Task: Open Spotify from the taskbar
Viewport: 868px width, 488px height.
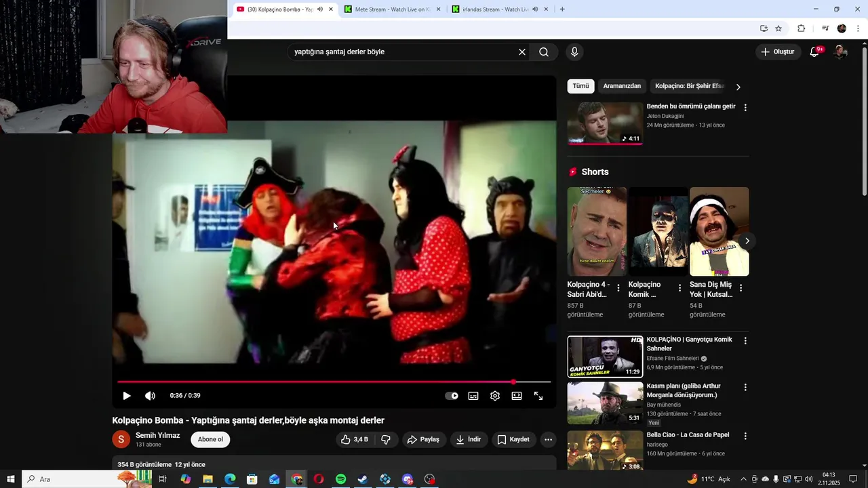Action: 341,479
